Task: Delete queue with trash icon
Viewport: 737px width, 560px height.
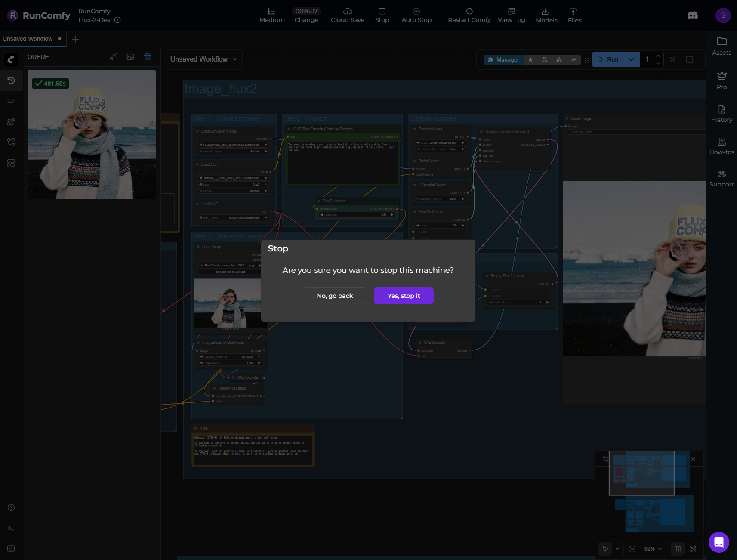Action: coord(148,57)
